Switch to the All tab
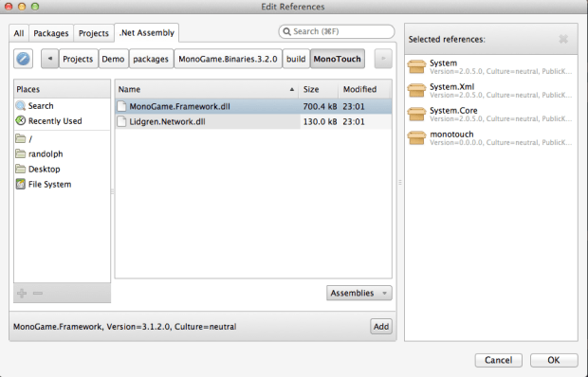 click(19, 33)
